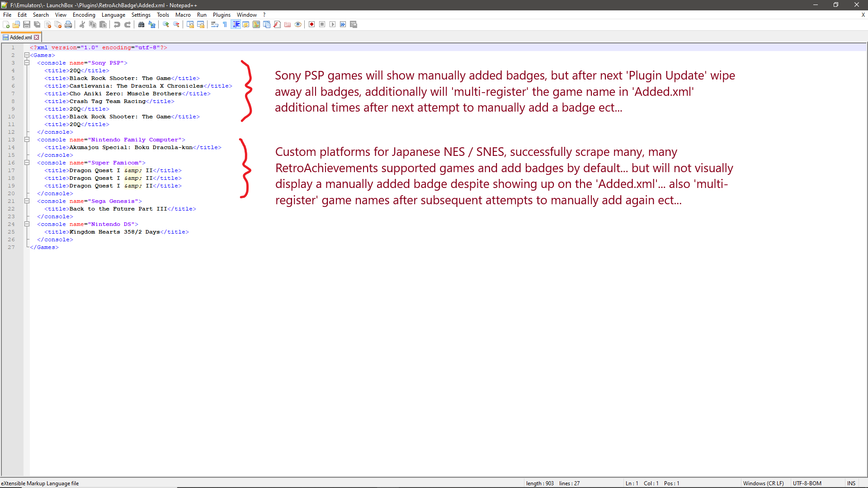Open the Window menu
Viewport: 868px width, 488px height.
click(x=247, y=15)
